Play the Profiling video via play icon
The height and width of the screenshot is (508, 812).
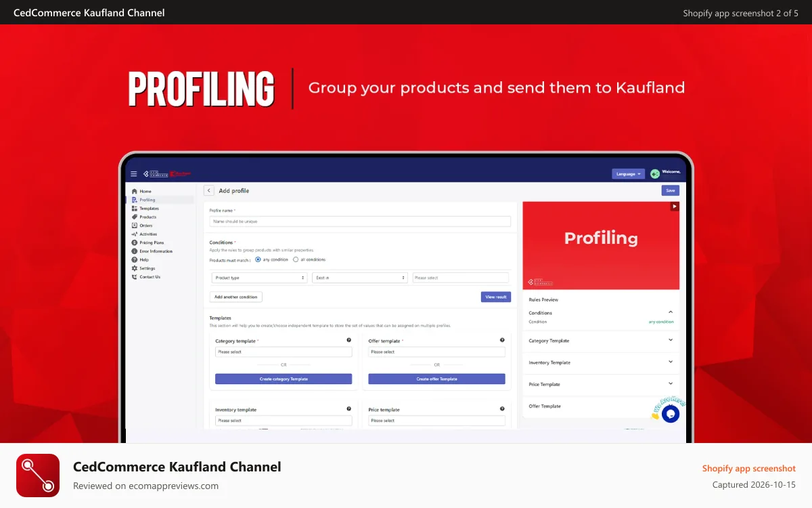674,207
